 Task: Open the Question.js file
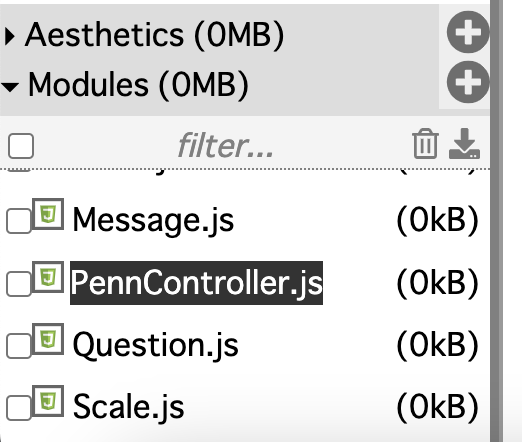(x=155, y=345)
